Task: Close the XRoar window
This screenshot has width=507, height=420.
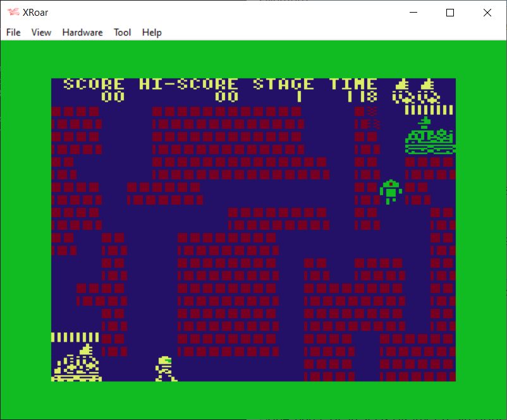Action: coord(487,13)
